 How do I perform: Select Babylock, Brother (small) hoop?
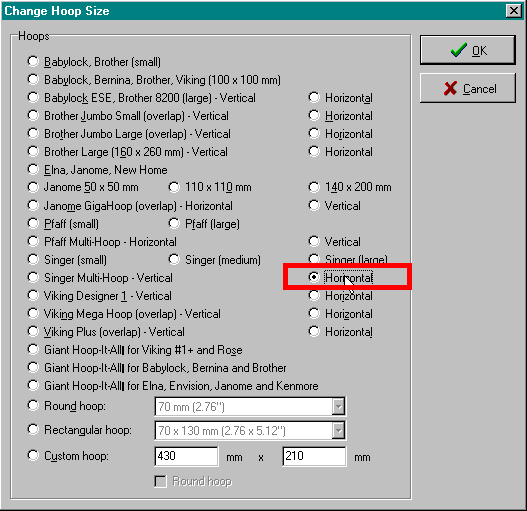pyautogui.click(x=94, y=62)
